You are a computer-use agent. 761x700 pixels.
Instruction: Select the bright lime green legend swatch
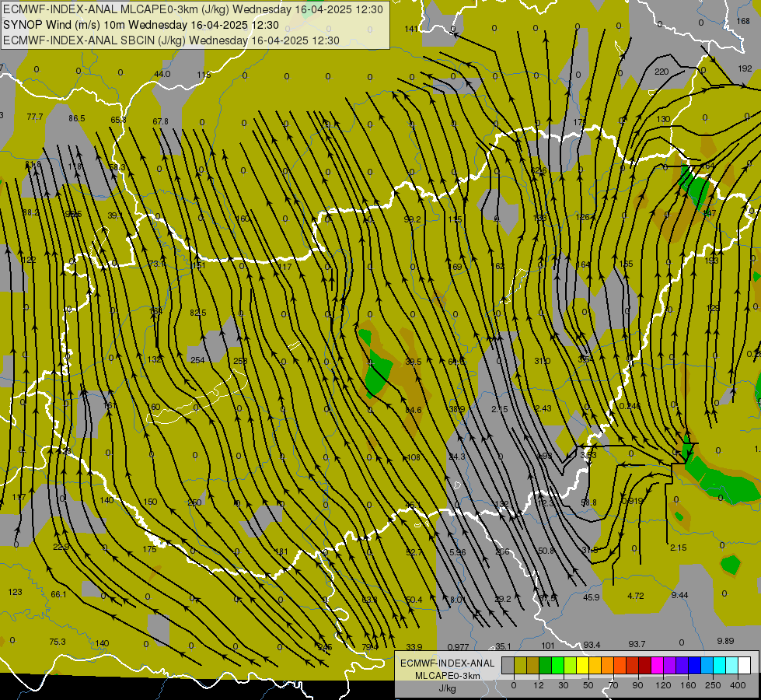coord(557,666)
